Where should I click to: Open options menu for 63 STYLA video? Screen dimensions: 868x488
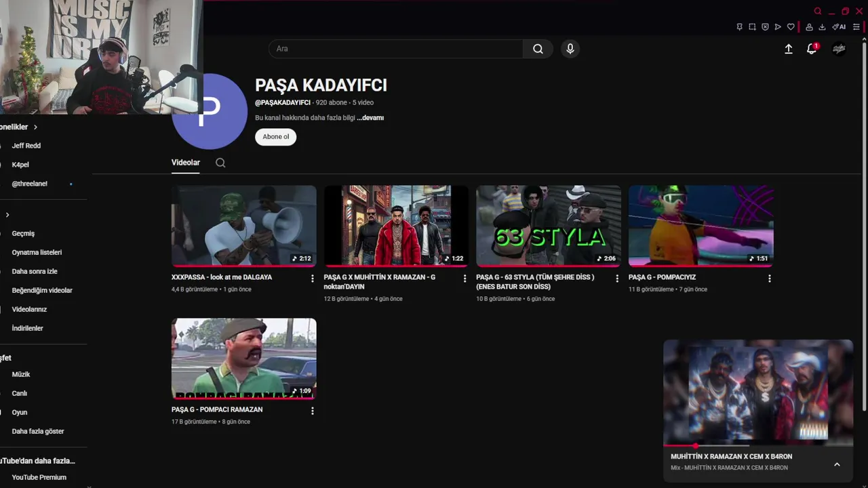coord(617,279)
